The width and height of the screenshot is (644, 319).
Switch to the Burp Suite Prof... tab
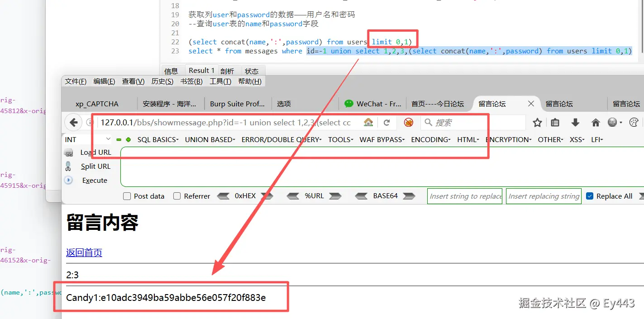tap(238, 104)
